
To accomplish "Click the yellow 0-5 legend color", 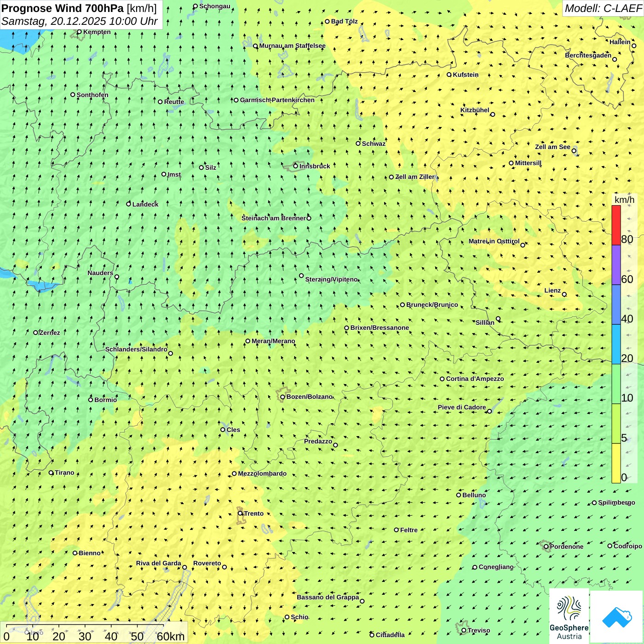I will tap(616, 463).
